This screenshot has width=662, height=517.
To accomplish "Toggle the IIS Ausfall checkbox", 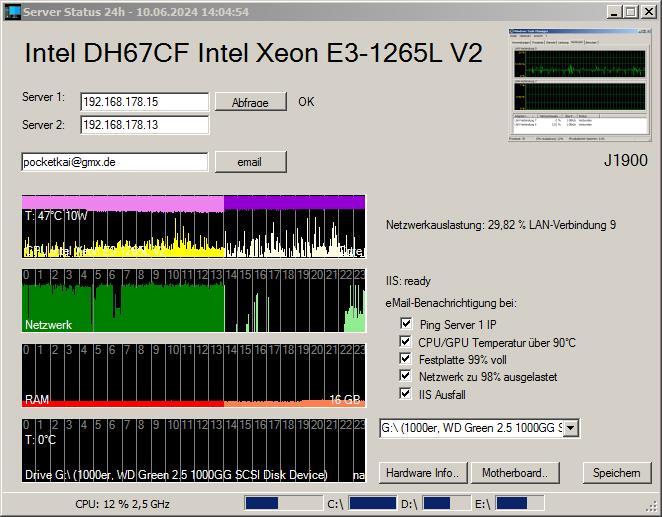I will (406, 394).
